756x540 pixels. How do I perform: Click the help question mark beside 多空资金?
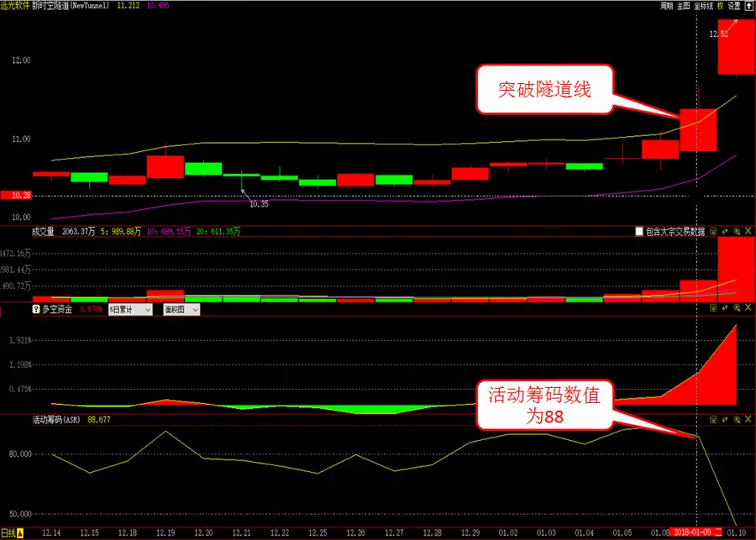pyautogui.click(x=36, y=309)
